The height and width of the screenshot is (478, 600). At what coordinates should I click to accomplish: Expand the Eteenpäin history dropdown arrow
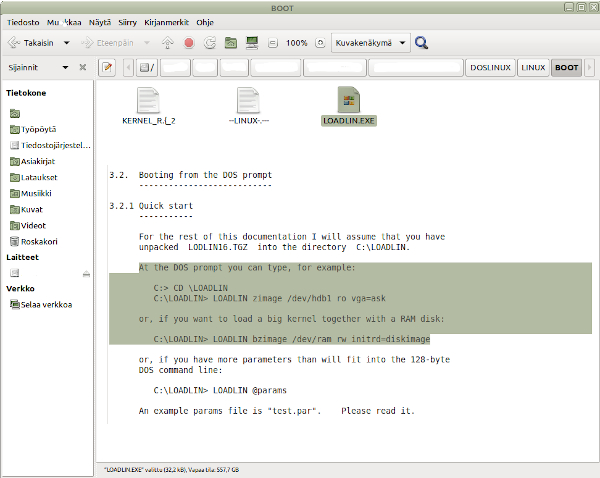147,43
